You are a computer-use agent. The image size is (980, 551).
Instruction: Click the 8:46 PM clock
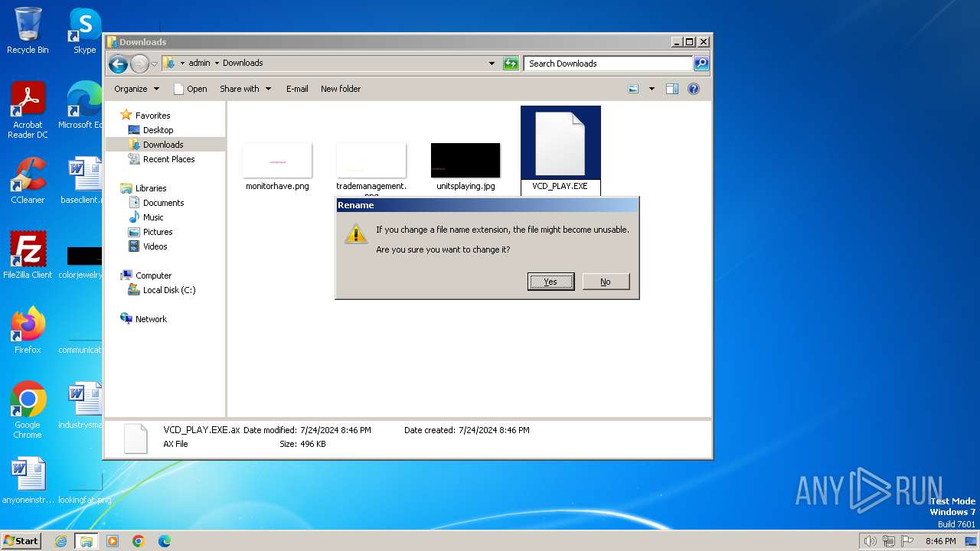(940, 541)
